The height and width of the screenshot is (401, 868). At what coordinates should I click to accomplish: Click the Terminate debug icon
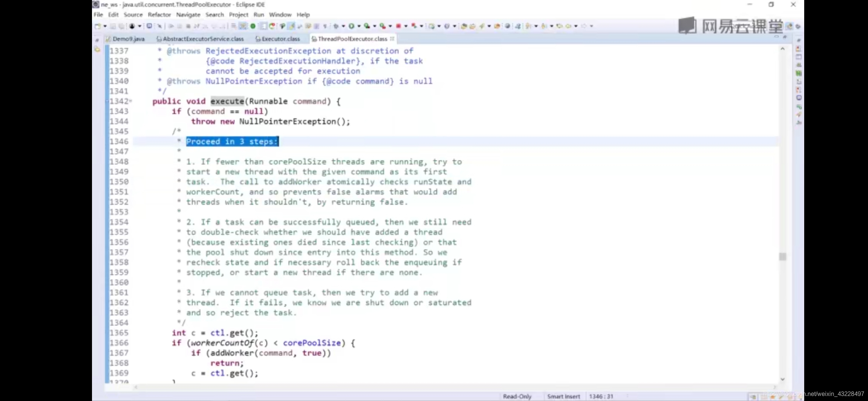pyautogui.click(x=188, y=26)
